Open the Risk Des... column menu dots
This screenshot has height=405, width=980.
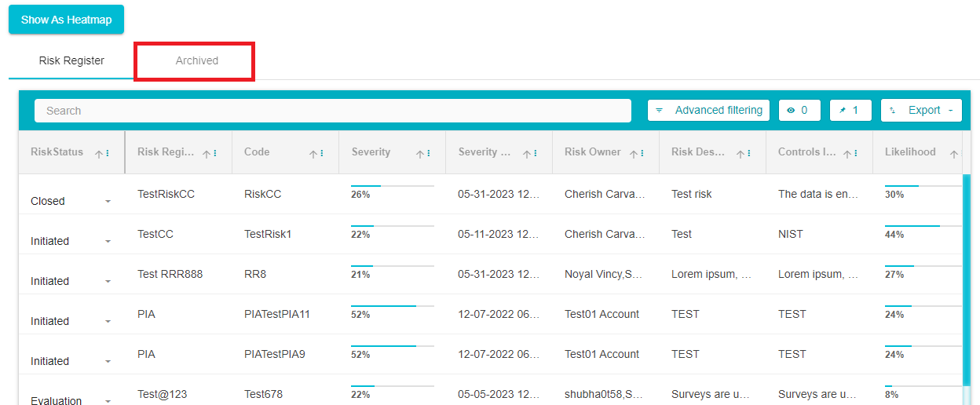(749, 154)
